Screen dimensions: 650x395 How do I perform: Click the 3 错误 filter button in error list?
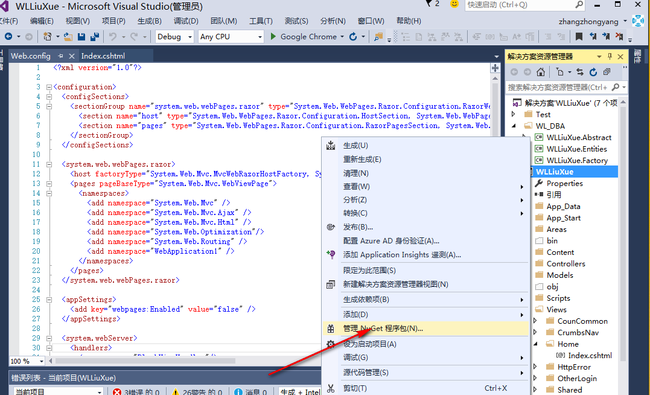click(x=136, y=391)
